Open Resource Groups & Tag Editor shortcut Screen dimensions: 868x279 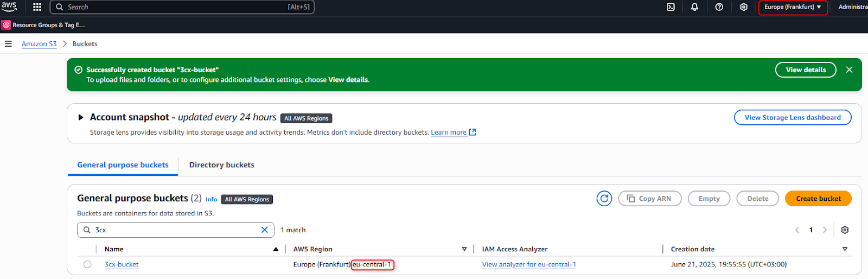pyautogui.click(x=43, y=25)
